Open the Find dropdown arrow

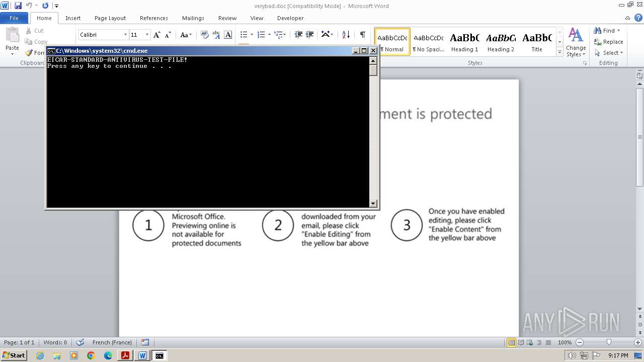click(x=618, y=31)
